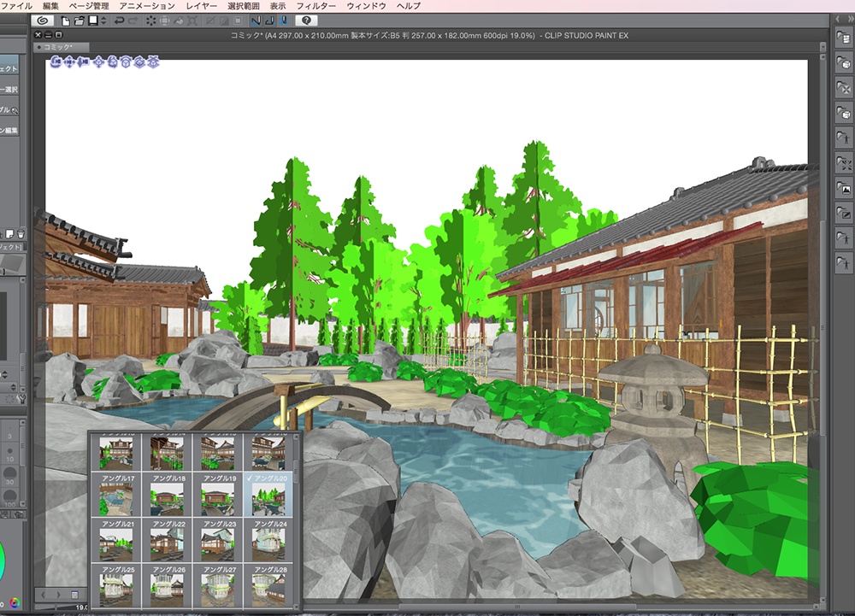The image size is (855, 616).
Task: Select the camera pan 3D manipulator
Action: point(69,62)
